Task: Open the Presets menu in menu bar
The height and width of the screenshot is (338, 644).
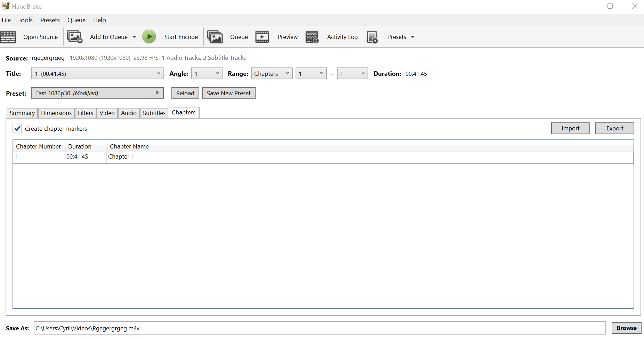Action: pyautogui.click(x=50, y=20)
